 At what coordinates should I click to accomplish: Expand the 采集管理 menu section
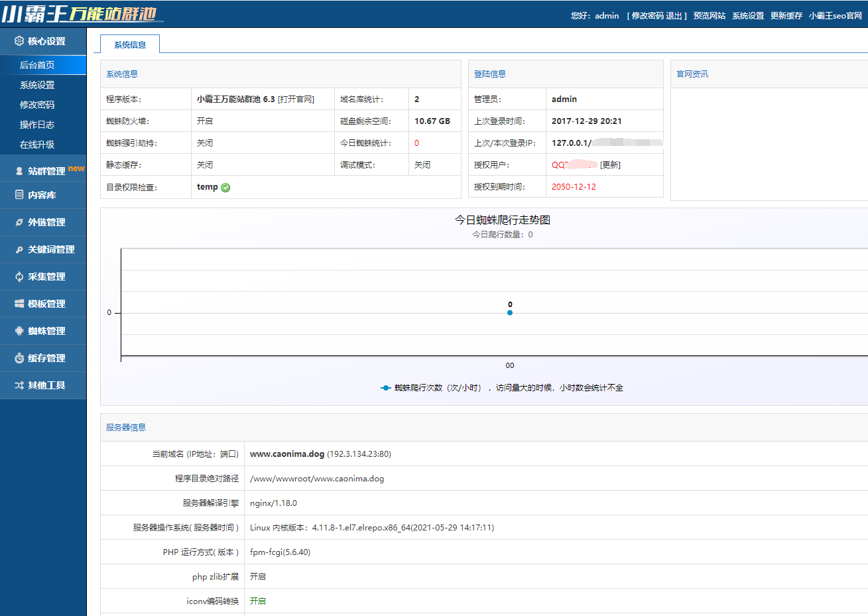[x=43, y=277]
